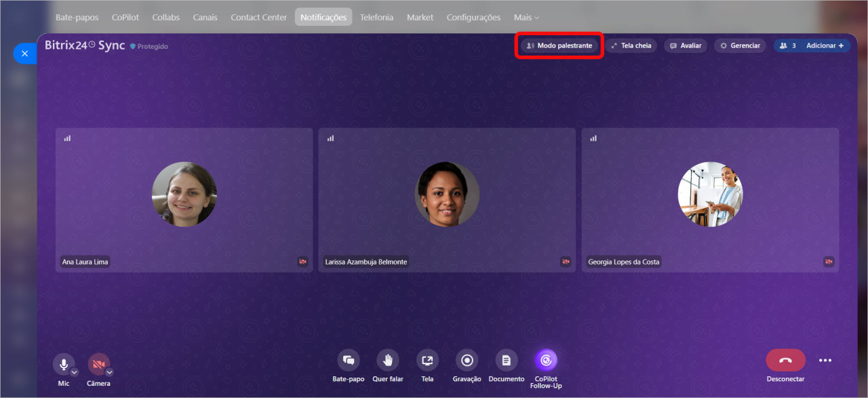
Task: Raise hand with Quer falar
Action: [388, 360]
